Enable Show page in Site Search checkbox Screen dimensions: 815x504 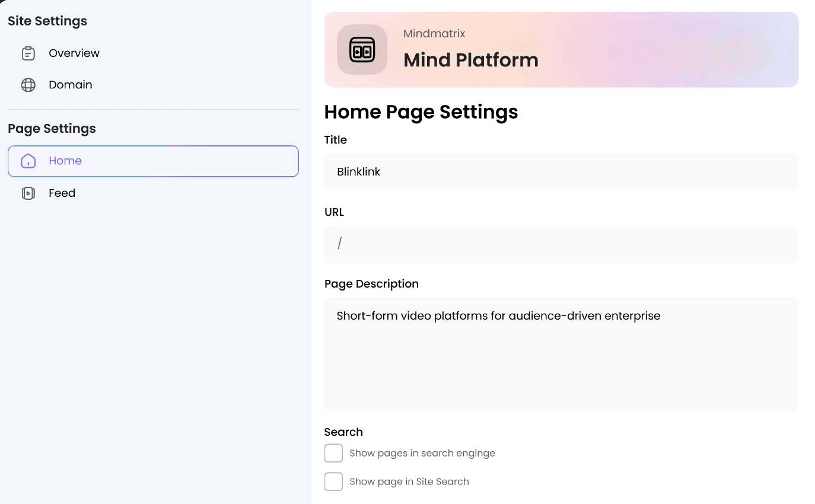[x=333, y=481]
